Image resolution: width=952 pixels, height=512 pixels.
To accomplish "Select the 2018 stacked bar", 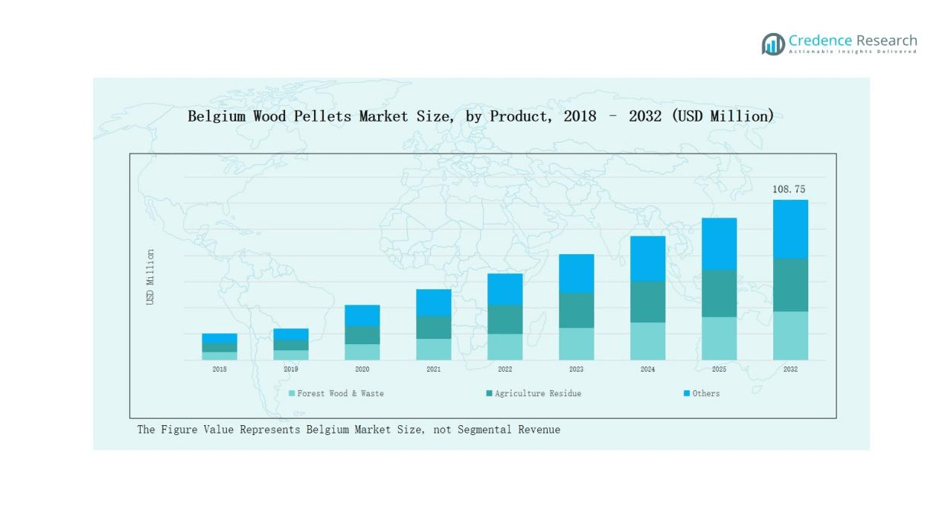I will click(x=219, y=347).
